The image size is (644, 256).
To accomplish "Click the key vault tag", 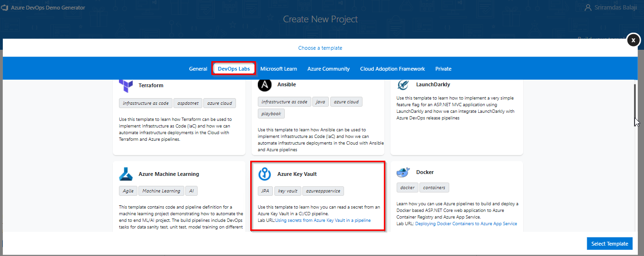I will (x=288, y=191).
